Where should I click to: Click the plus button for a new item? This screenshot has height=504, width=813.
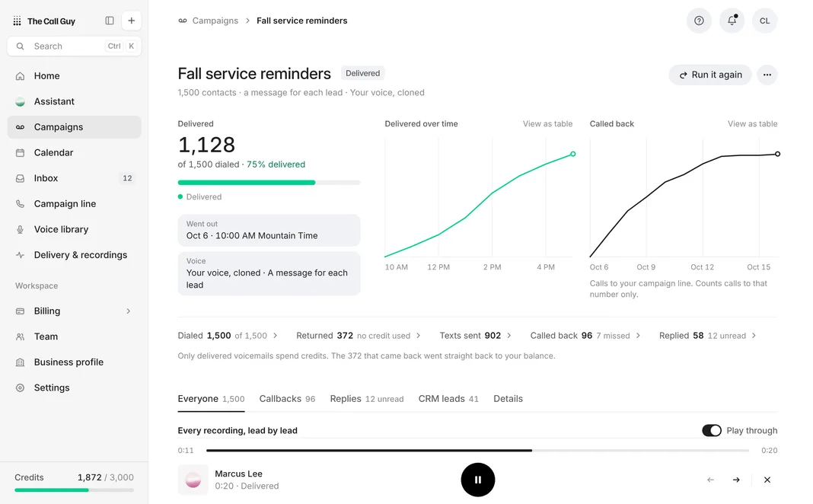click(x=131, y=21)
